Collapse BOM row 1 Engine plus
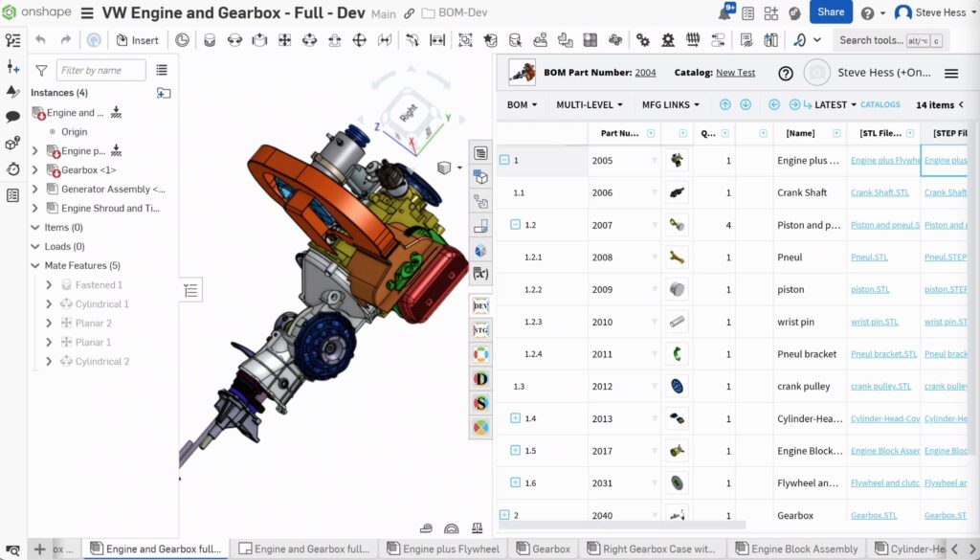The image size is (980, 560). 504,160
